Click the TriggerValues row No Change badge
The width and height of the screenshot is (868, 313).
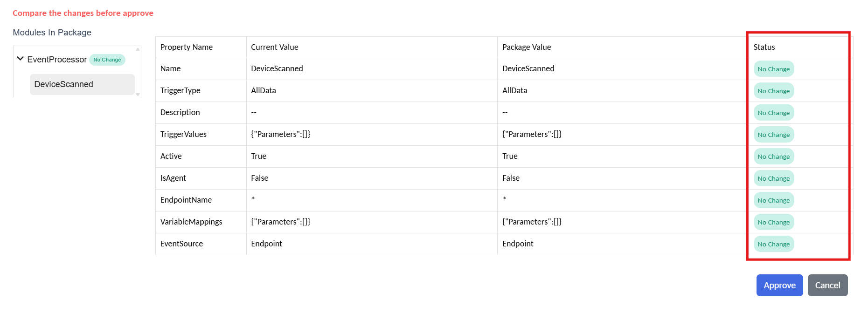pos(773,135)
